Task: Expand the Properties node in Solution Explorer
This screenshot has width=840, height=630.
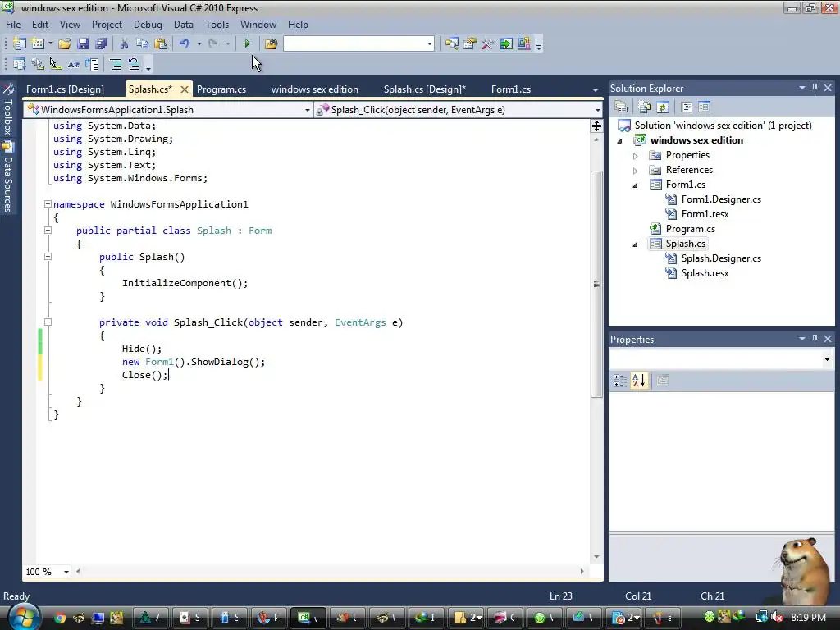Action: pos(636,156)
